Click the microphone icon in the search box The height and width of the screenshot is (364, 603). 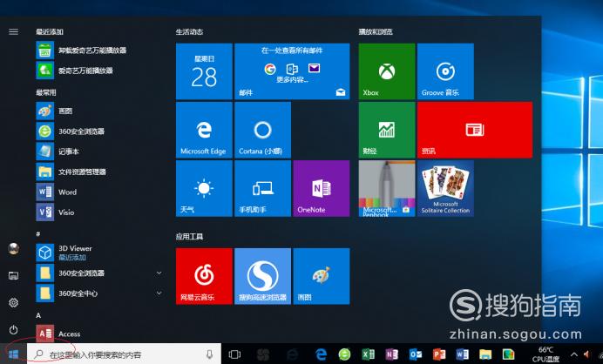pyautogui.click(x=210, y=354)
